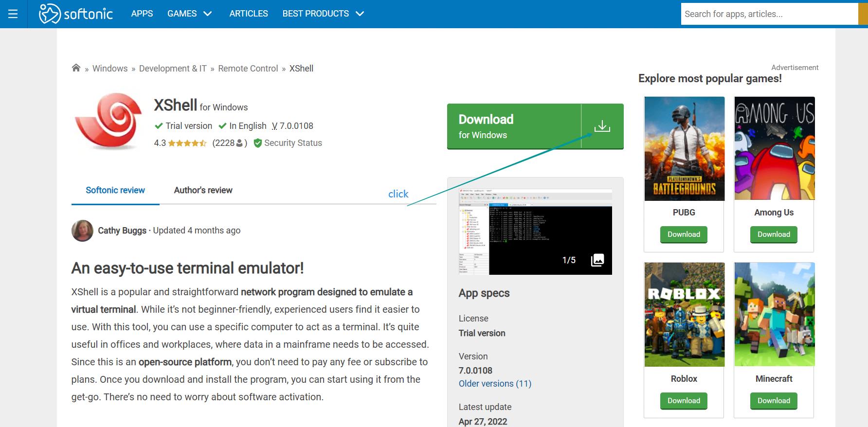Image resolution: width=868 pixels, height=427 pixels.
Task: Focus the search for apps field
Action: pos(769,14)
